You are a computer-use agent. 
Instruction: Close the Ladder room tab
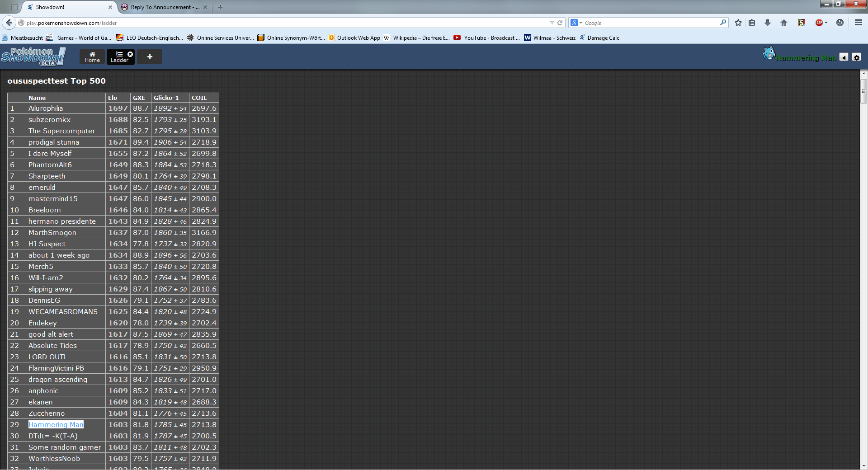point(130,54)
